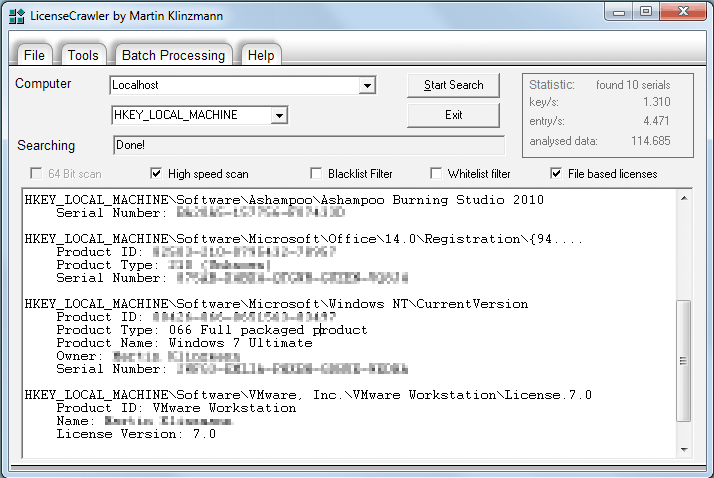Screen dimensions: 714x478
Task: Enable the Whitelist filter checkbox
Action: tap(436, 173)
